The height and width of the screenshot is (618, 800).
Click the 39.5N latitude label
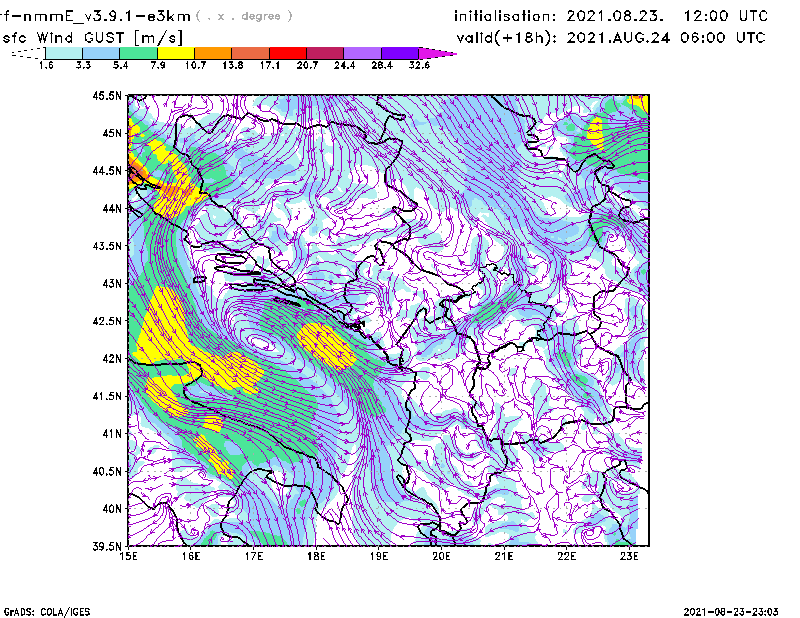click(x=107, y=546)
